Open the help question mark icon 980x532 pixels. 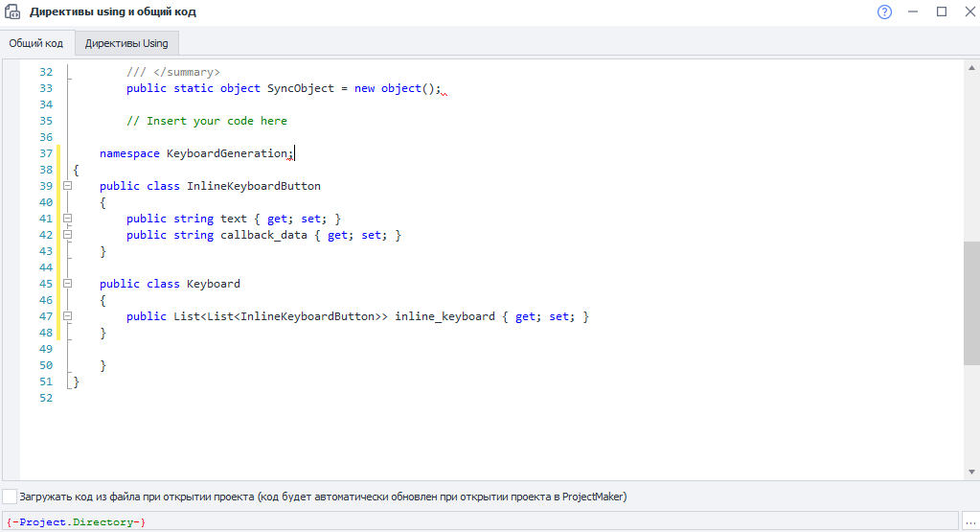(x=884, y=12)
